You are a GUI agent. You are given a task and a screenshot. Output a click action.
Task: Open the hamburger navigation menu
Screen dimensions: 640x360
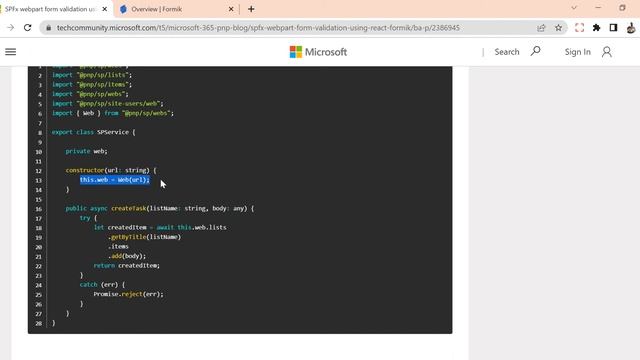coord(11,52)
